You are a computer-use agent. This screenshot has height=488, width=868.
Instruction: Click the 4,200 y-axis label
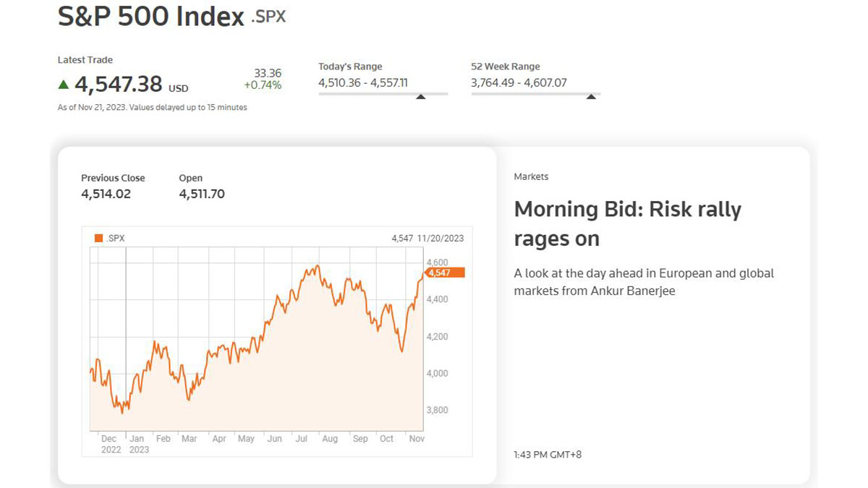coord(438,336)
